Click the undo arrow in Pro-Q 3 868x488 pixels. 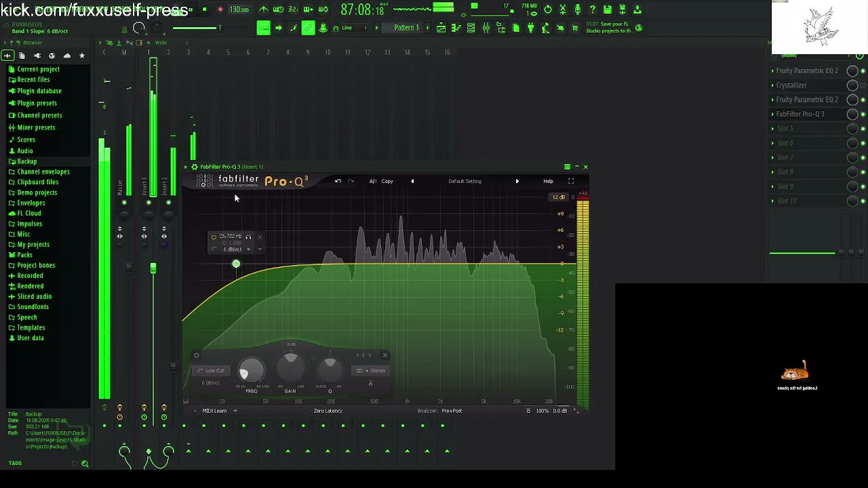coord(338,181)
